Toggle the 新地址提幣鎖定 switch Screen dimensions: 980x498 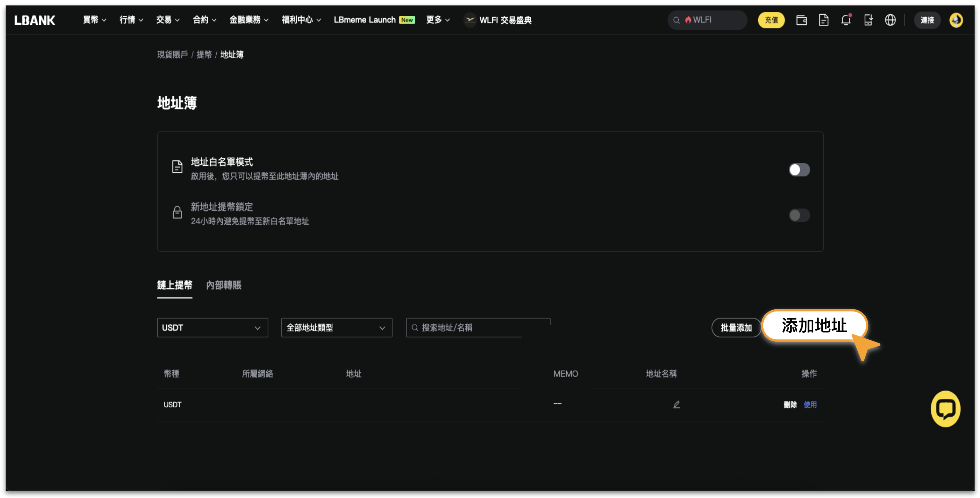point(799,215)
